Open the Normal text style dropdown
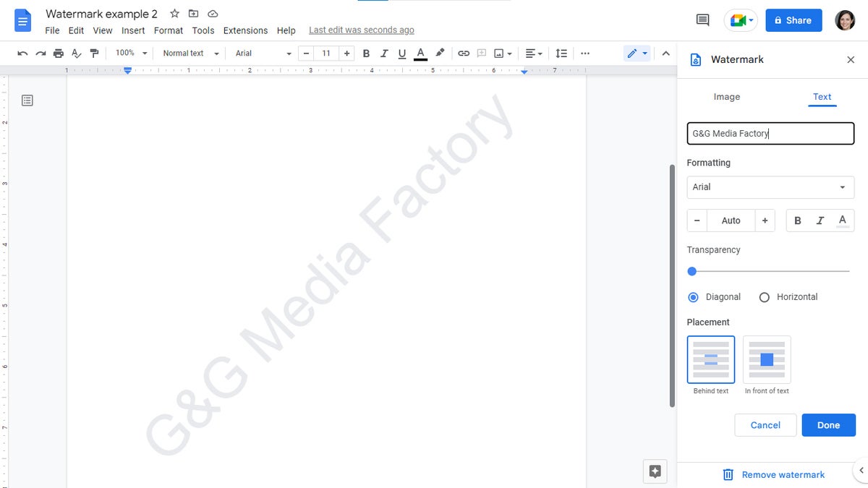The image size is (868, 488). pos(191,53)
